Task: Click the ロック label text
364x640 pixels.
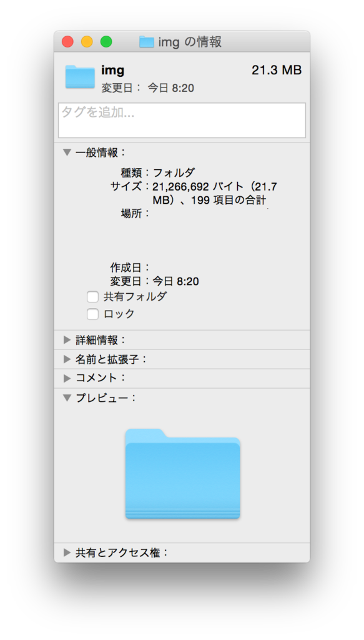Action: pyautogui.click(x=119, y=314)
